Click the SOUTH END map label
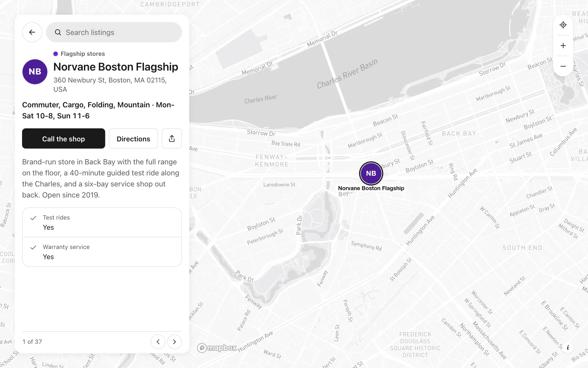This screenshot has height=368, width=588. tap(522, 248)
